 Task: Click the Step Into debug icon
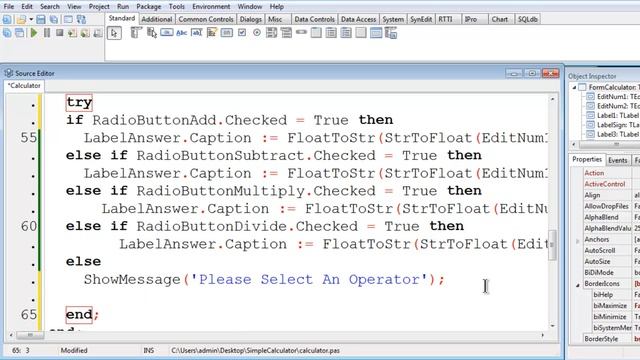72,33
